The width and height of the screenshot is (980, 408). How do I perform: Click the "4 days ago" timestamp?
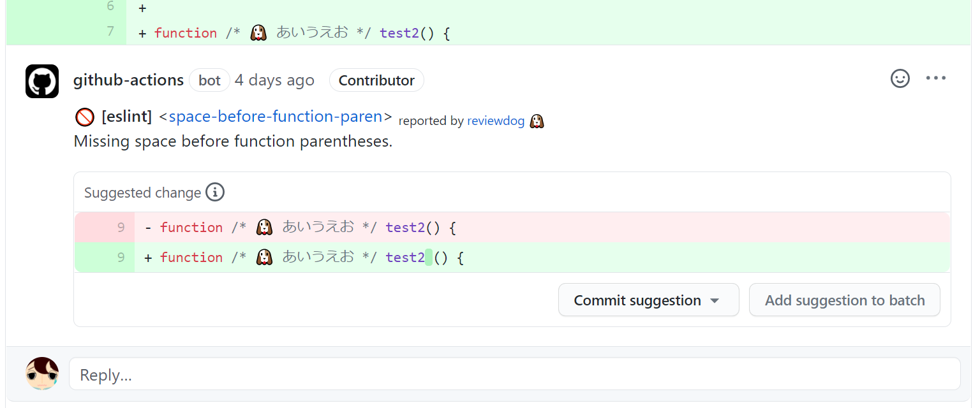pos(274,80)
